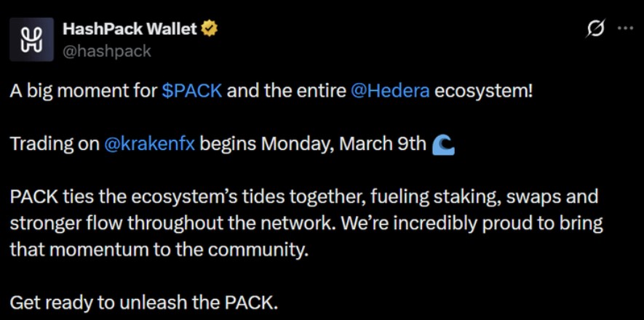Open the @Hedera mention link
The width and height of the screenshot is (644, 320).
coord(391,92)
